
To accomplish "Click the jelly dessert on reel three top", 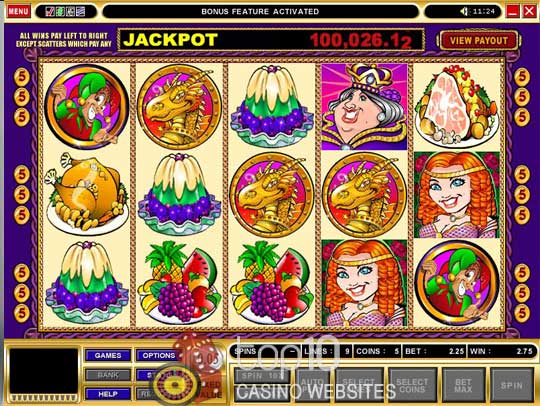I will (272, 107).
